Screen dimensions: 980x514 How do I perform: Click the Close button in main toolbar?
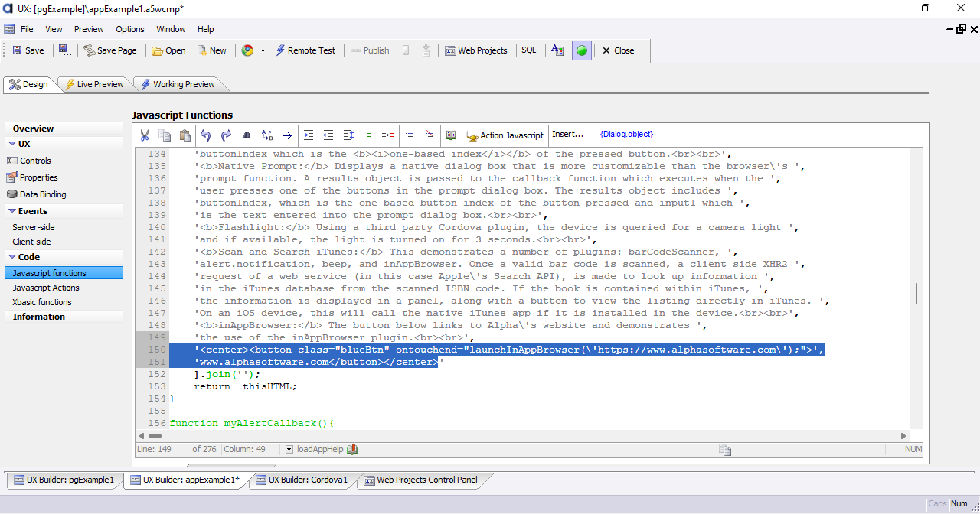click(x=618, y=50)
